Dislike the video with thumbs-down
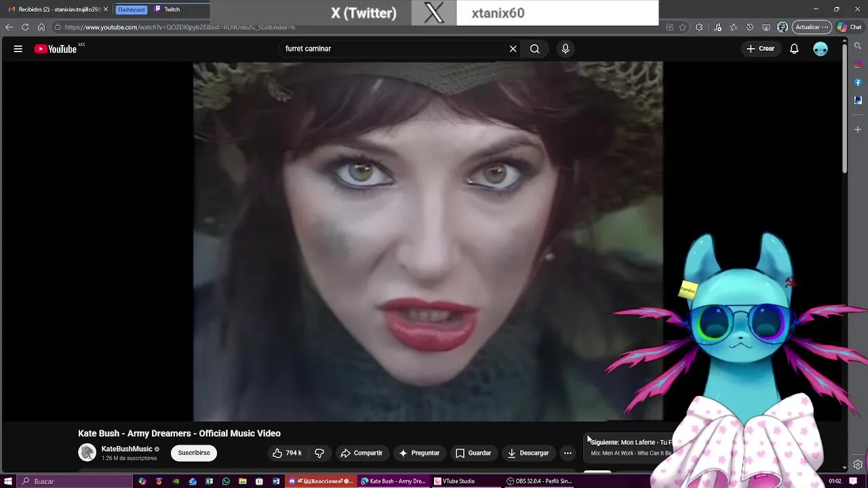The height and width of the screenshot is (488, 868). (x=319, y=453)
